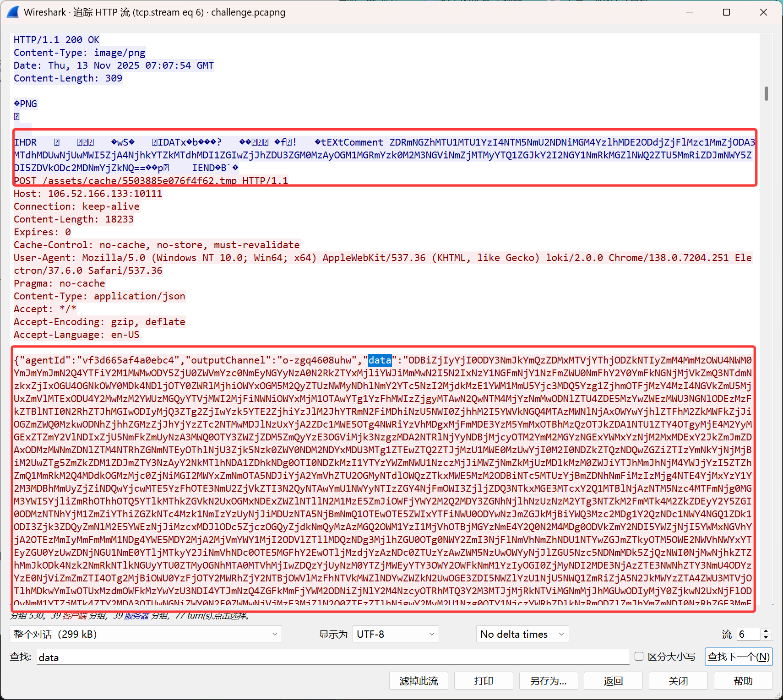Click the "Content-Length: 309" line

(68, 78)
